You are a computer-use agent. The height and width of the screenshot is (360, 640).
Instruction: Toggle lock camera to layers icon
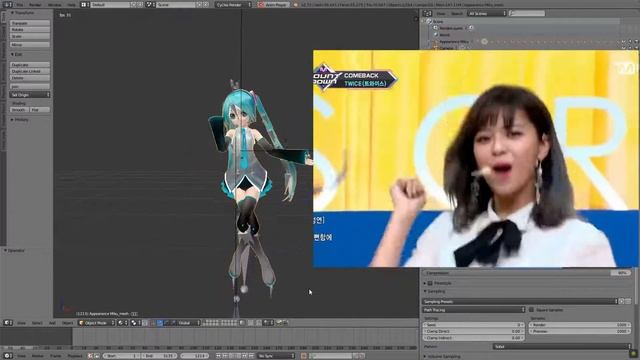pos(242,323)
